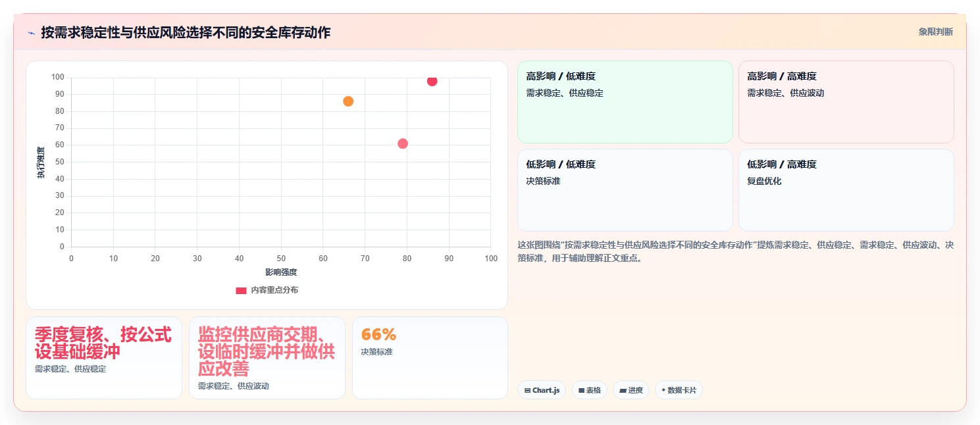Click the main title 按需求稳定性与供应风险
The height and width of the screenshot is (425, 980).
click(186, 32)
